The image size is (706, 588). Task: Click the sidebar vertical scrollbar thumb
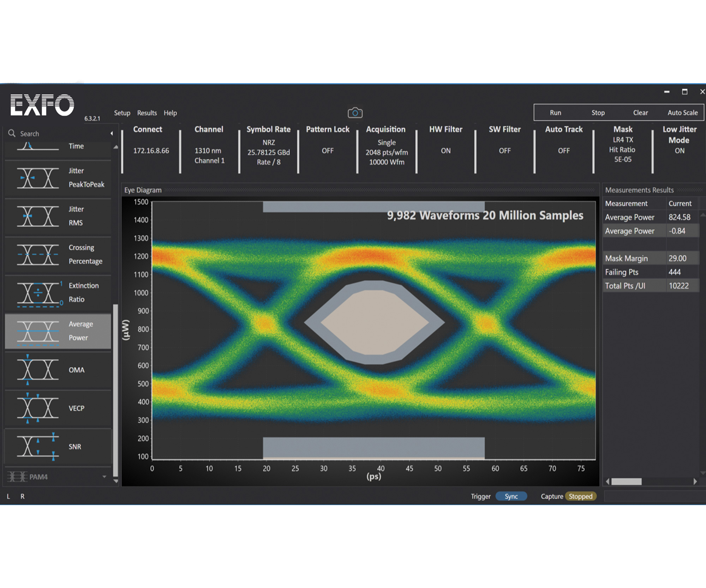(115, 390)
